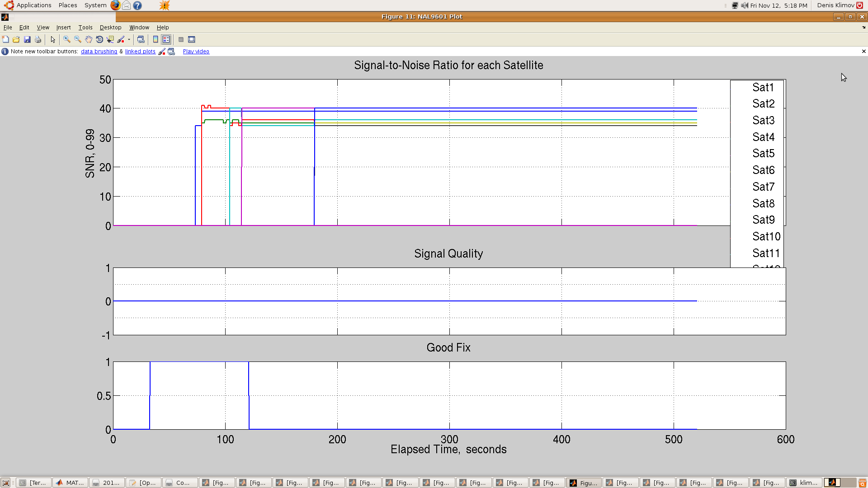Select the Data Cursor tool
This screenshot has width=868, height=488.
110,40
